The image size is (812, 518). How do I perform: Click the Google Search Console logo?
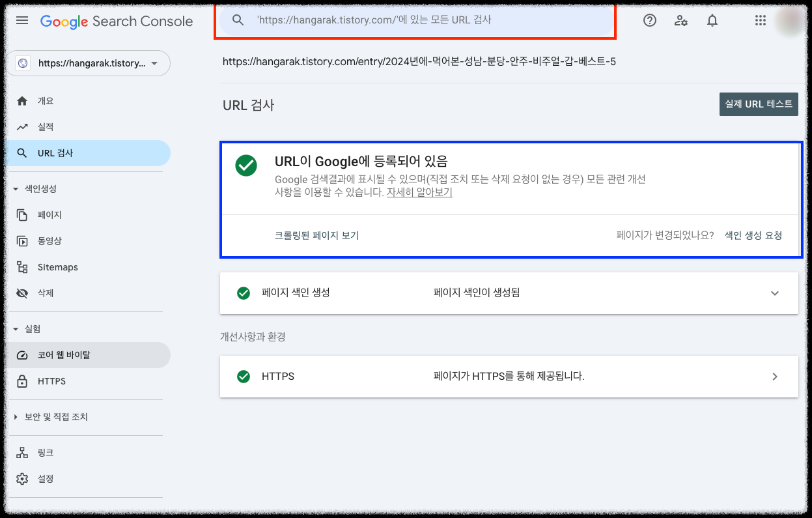coord(117,22)
